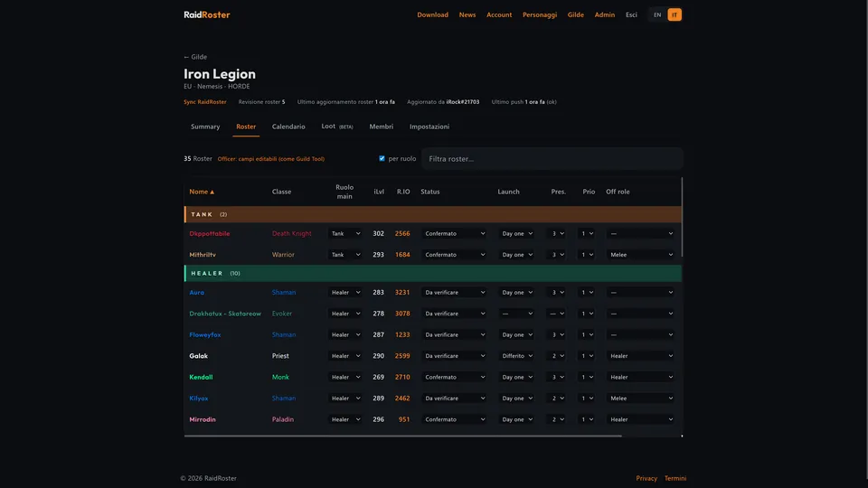This screenshot has height=488, width=868.
Task: Open Status dropdown for Dkppottabile
Action: 454,233
